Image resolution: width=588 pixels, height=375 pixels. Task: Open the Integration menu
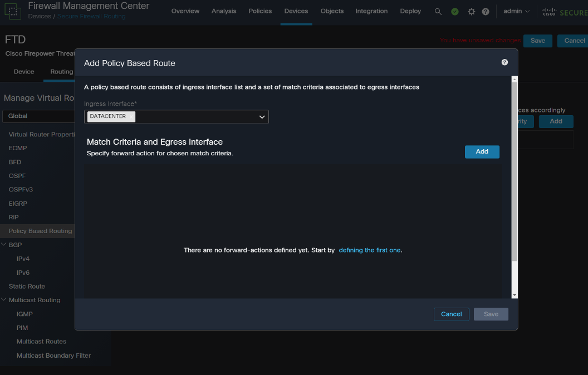point(371,11)
